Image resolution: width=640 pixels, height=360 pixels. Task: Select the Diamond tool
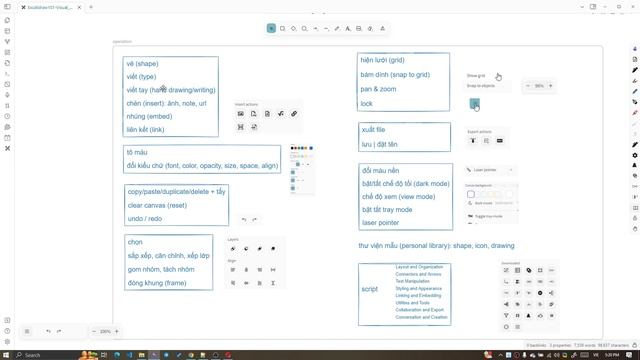click(x=293, y=29)
